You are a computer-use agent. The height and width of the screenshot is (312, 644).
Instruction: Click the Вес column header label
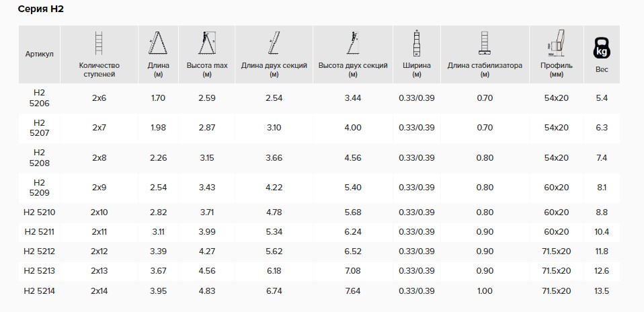click(602, 69)
